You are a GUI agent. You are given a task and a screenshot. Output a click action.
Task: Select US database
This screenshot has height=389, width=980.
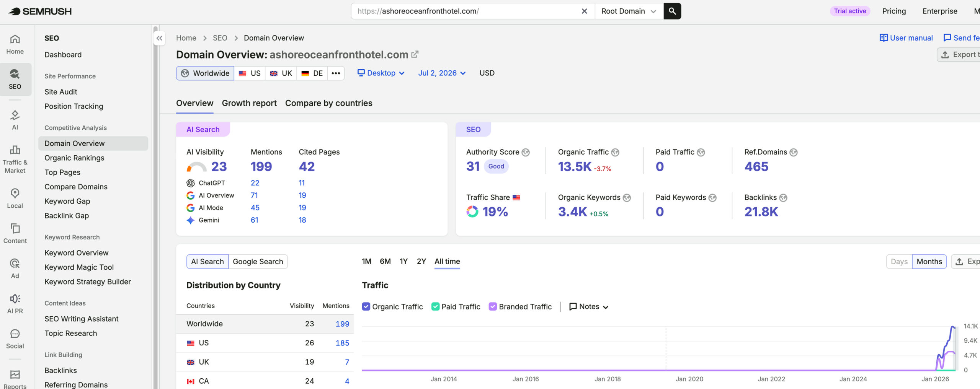click(250, 73)
